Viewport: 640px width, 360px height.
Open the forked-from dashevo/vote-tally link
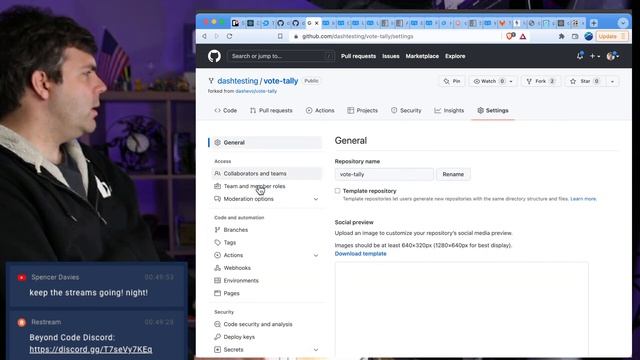[256, 91]
